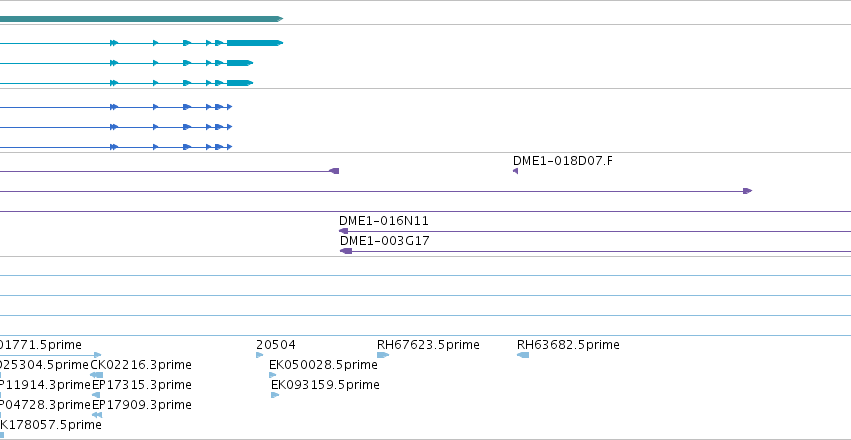This screenshot has width=851, height=440.
Task: Select the arrow glyph below RH67623.5prime
Action: pos(383,355)
